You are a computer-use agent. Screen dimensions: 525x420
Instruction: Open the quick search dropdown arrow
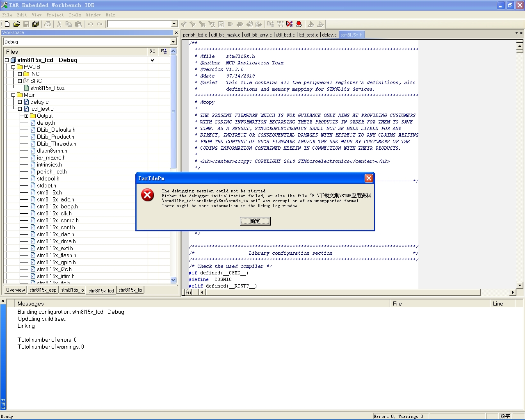coord(174,24)
